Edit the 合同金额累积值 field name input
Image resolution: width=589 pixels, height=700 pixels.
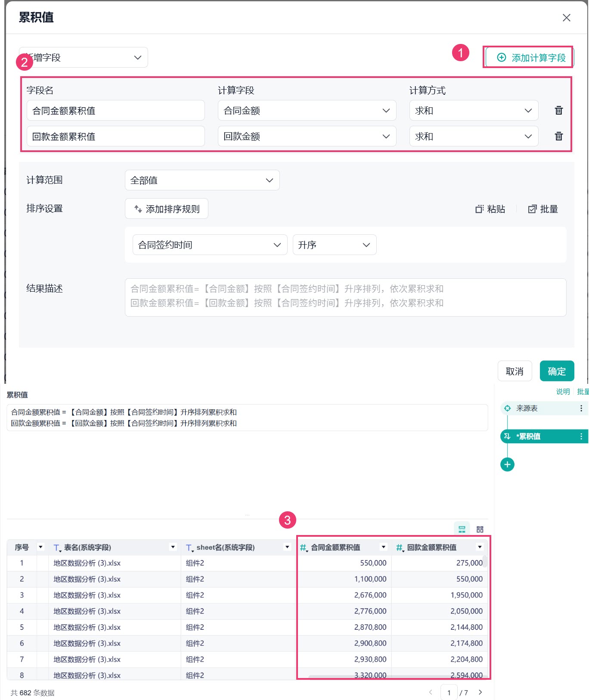point(116,111)
